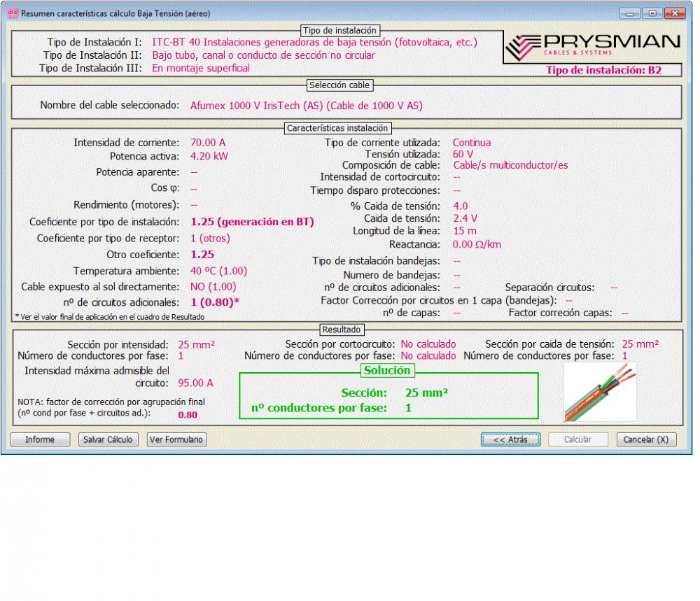The height and width of the screenshot is (601, 700).
Task: Minimize the summary window
Action: (x=630, y=13)
